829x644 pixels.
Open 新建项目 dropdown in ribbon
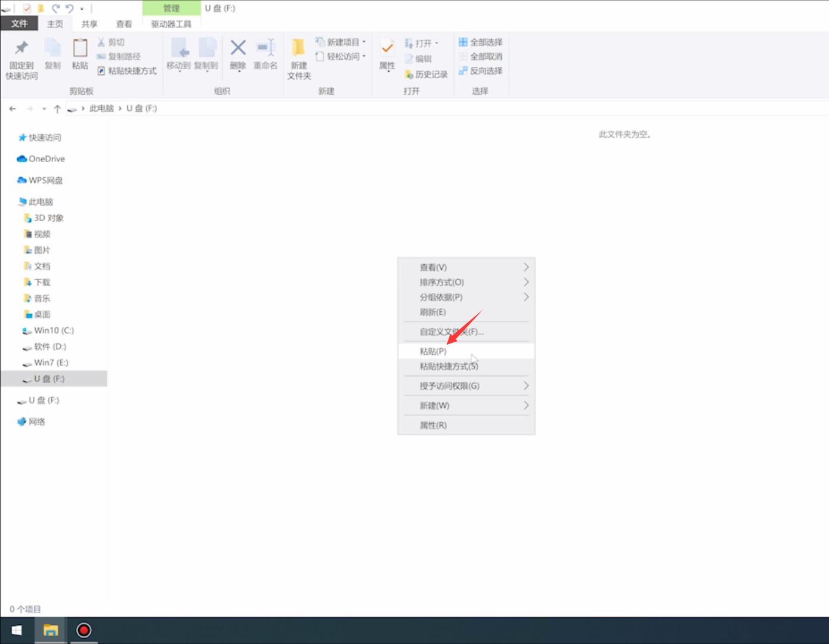pos(341,42)
